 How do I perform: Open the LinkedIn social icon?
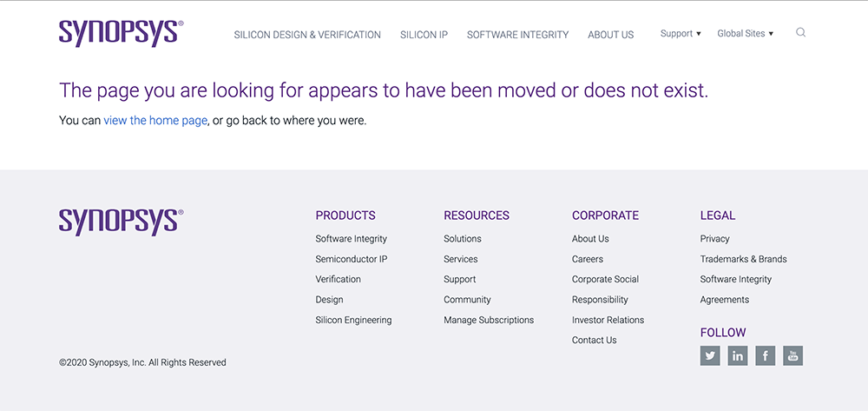(738, 355)
